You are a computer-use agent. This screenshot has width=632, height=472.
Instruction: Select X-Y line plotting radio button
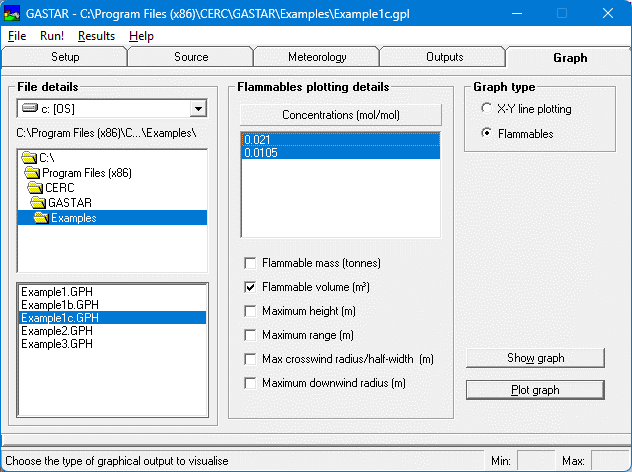pos(486,108)
